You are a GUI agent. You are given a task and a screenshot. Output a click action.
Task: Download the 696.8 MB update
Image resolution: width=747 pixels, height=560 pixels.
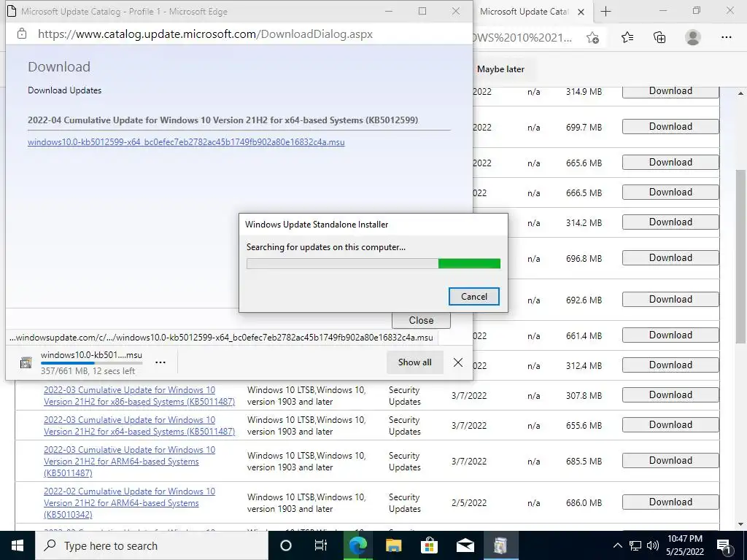click(x=670, y=258)
